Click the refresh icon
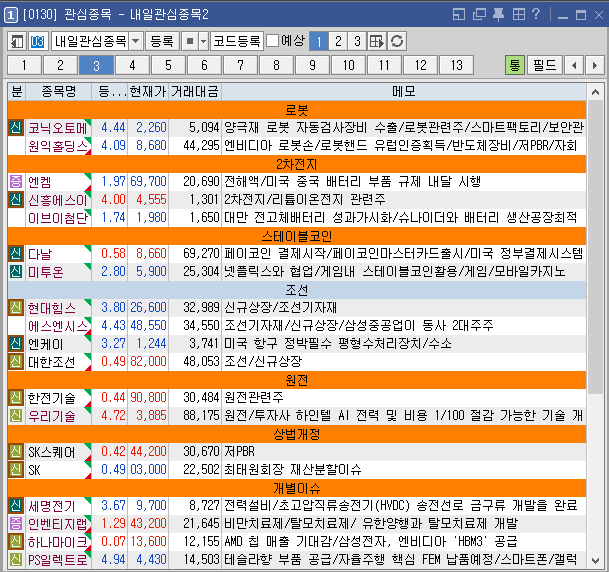 pos(397,41)
